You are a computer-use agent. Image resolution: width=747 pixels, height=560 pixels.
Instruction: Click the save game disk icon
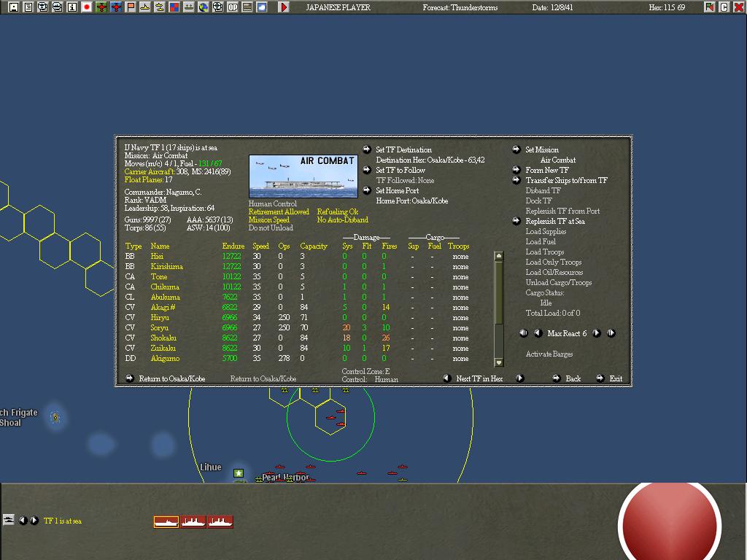coord(14,7)
